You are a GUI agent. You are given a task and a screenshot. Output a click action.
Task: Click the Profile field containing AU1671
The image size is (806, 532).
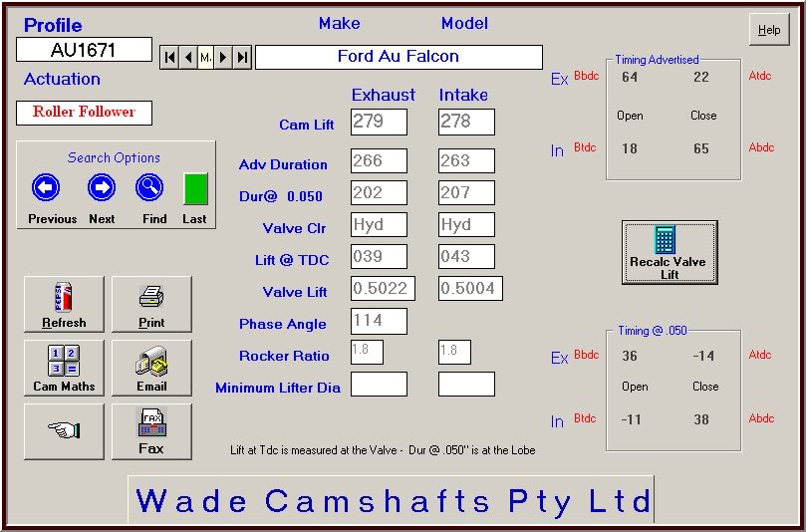tap(85, 49)
